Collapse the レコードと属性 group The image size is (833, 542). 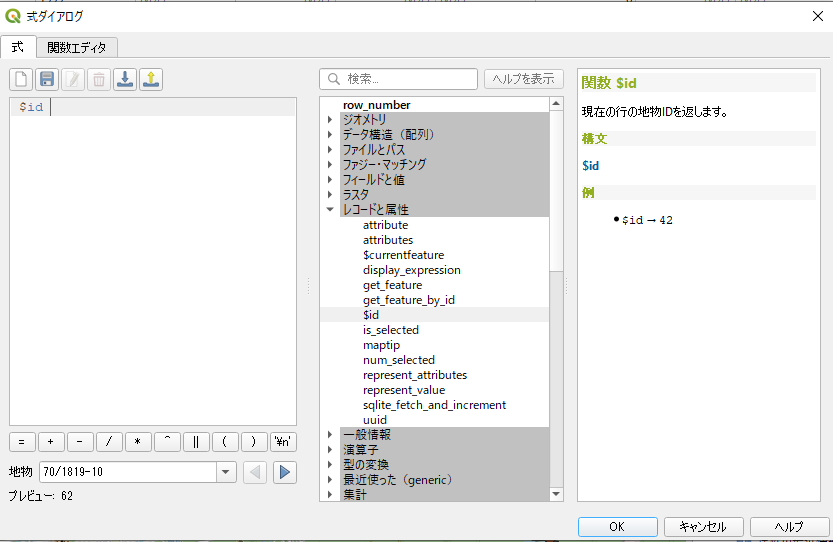click(x=330, y=210)
